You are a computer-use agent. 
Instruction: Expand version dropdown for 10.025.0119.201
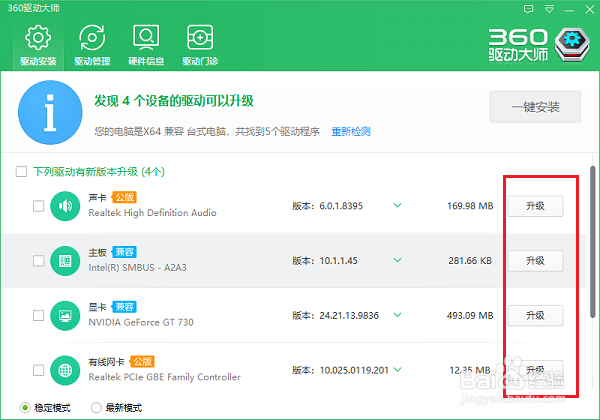coord(398,370)
